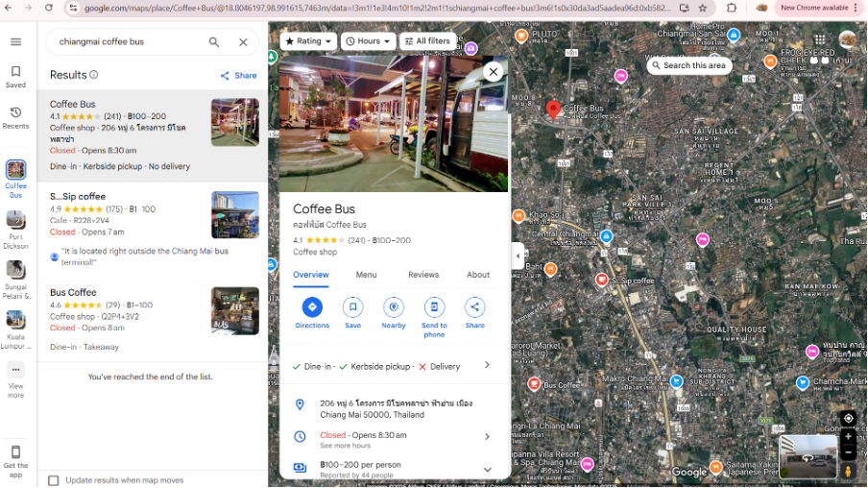Open Coffee Bus result thumbnail

click(x=234, y=122)
